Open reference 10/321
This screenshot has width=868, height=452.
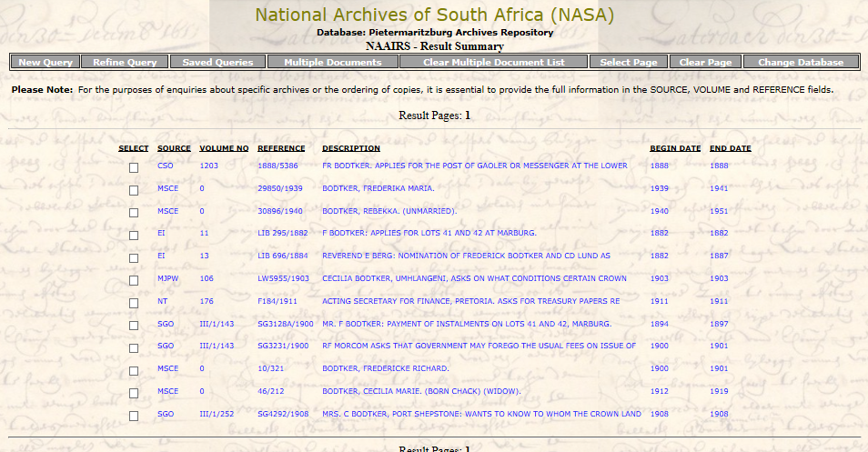pyautogui.click(x=271, y=368)
